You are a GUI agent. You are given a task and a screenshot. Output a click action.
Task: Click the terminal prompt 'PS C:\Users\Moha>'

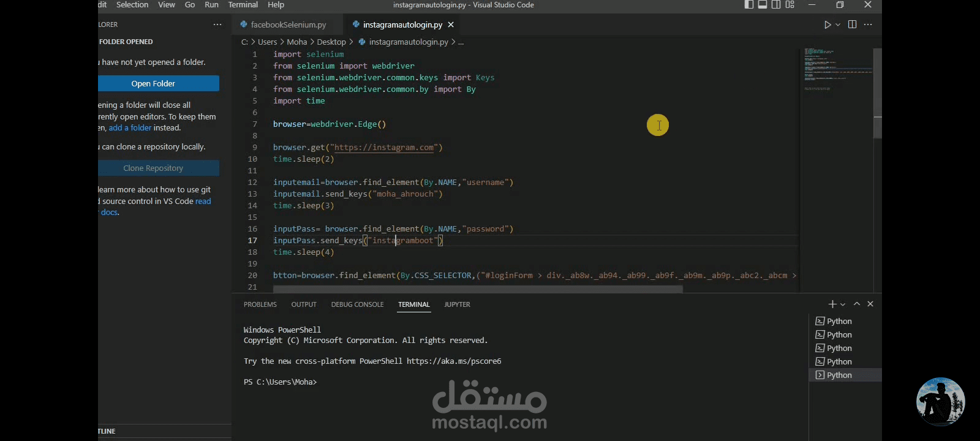pos(280,382)
